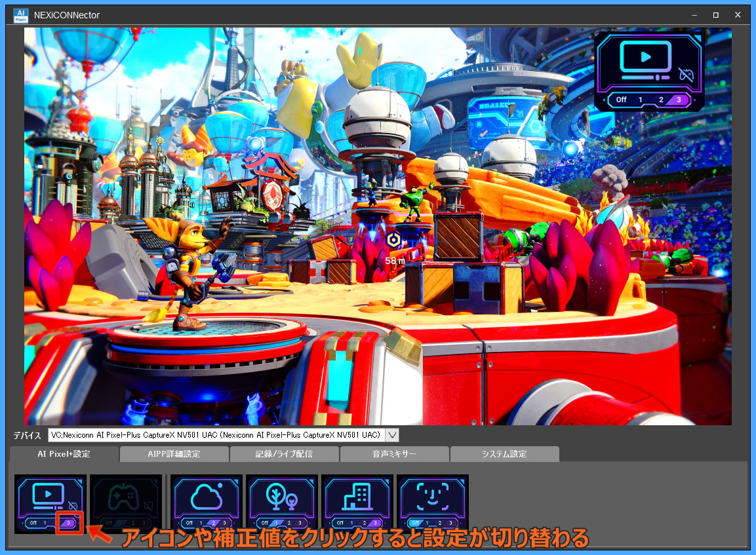Choose level 2 in the preview overlay selector
The height and width of the screenshot is (555, 756).
[x=661, y=100]
